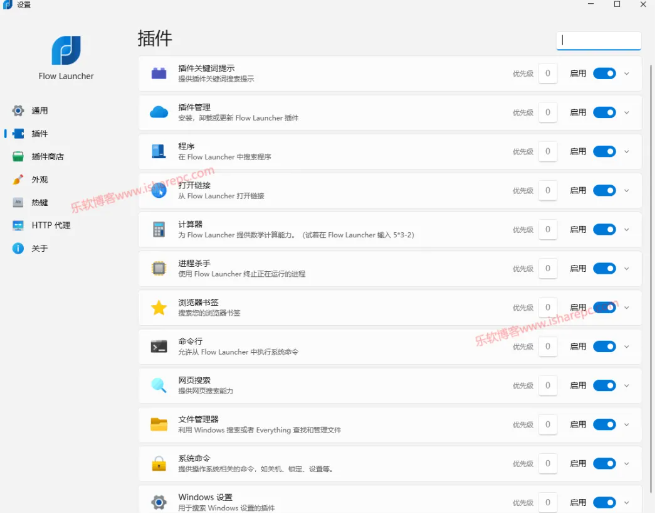Screen dimensions: 655x513
Task: Click the blue cloud icon of 插件管理
Action: [x=159, y=112]
